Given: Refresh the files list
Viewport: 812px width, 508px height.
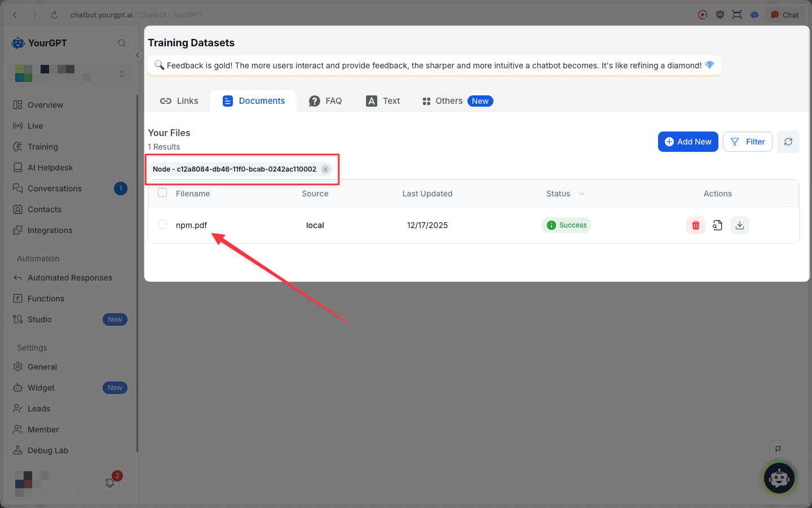Looking at the screenshot, I should click(x=788, y=142).
